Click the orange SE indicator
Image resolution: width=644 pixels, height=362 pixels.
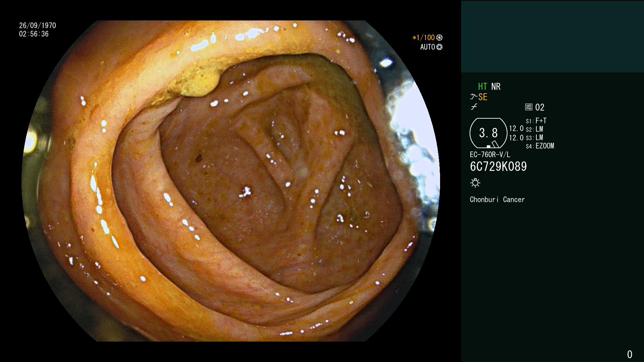click(x=483, y=97)
